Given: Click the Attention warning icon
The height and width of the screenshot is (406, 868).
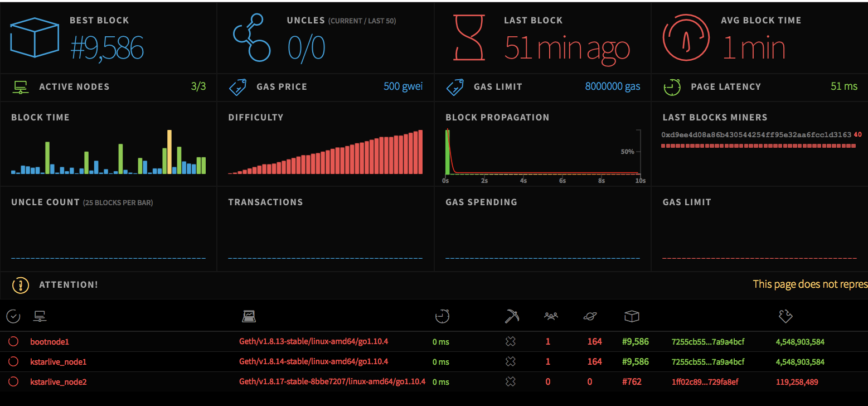Looking at the screenshot, I should click(x=21, y=285).
